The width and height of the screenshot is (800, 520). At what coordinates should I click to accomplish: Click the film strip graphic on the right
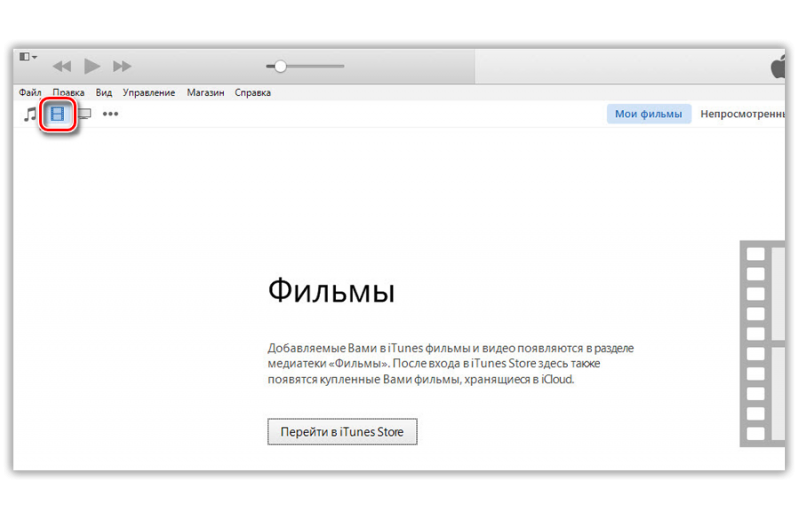[762, 342]
